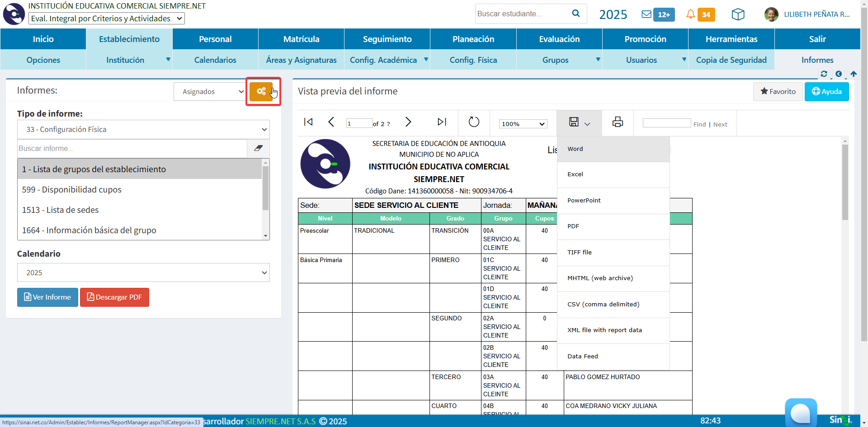Jump to last page of report
The image size is (868, 427).
(442, 122)
